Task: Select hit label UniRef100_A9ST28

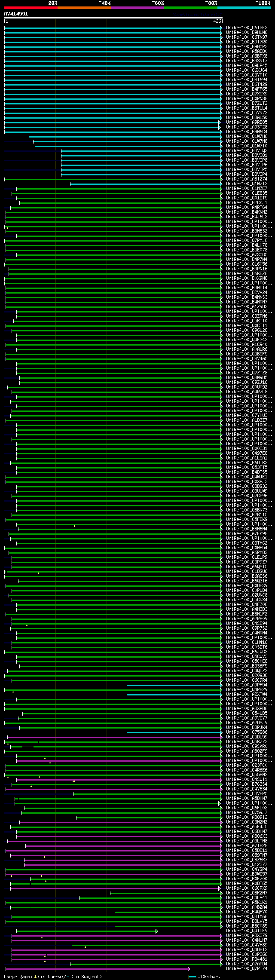Action: [247, 127]
